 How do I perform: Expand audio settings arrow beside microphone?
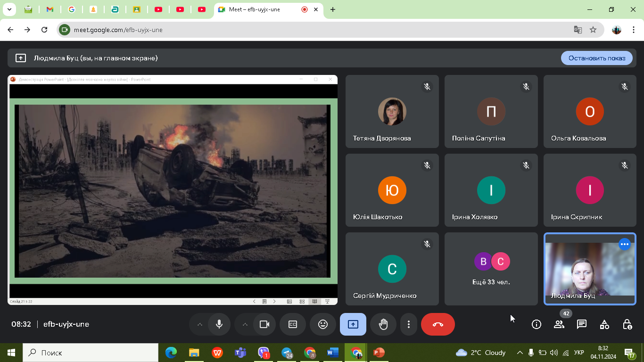pyautogui.click(x=199, y=324)
